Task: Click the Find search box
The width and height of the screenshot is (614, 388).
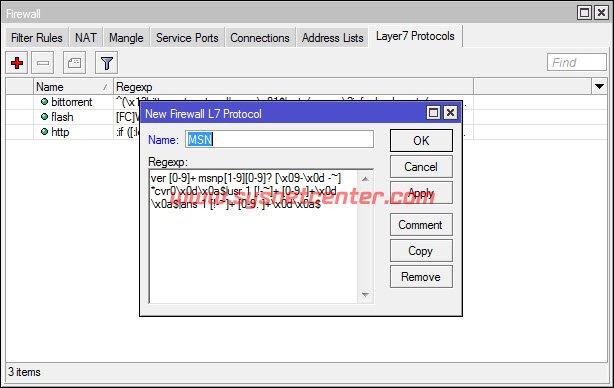Action: click(576, 62)
